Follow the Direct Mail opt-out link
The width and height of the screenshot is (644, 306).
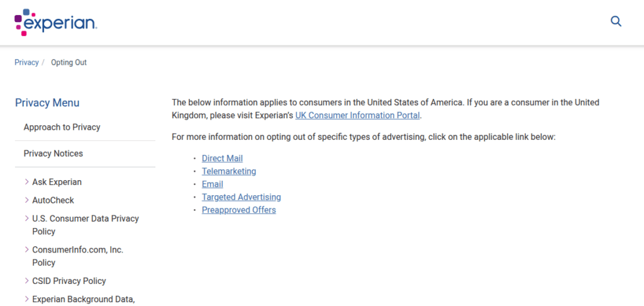222,158
